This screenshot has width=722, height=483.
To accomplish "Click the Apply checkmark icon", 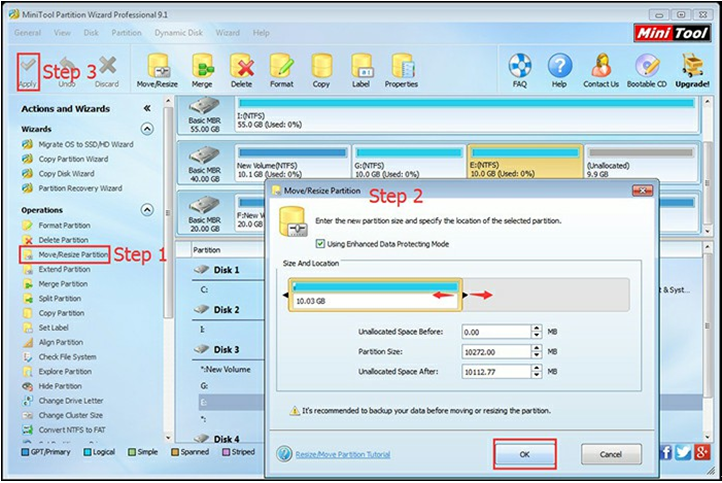I will pos(28,65).
